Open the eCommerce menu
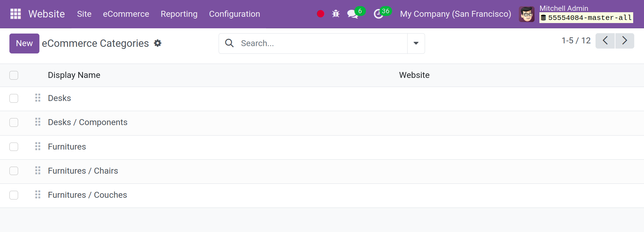Screen dimensions: 644x232 point(126,14)
